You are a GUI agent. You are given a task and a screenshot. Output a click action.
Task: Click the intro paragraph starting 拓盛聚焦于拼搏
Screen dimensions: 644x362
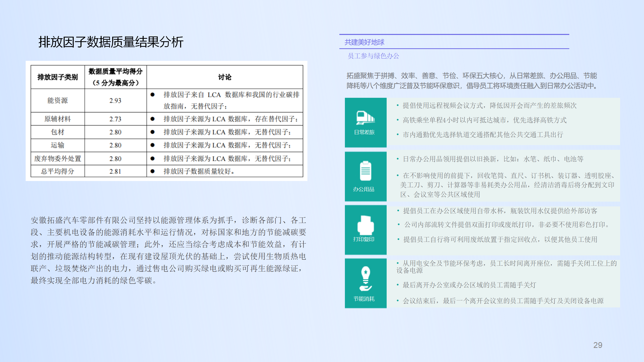pyautogui.click(x=472, y=81)
